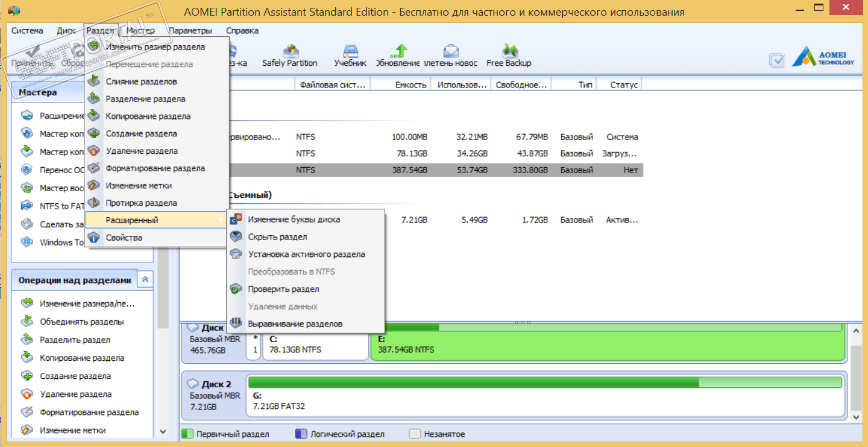The image size is (868, 447).
Task: Click Проверить раздел shield icon
Action: click(x=236, y=289)
